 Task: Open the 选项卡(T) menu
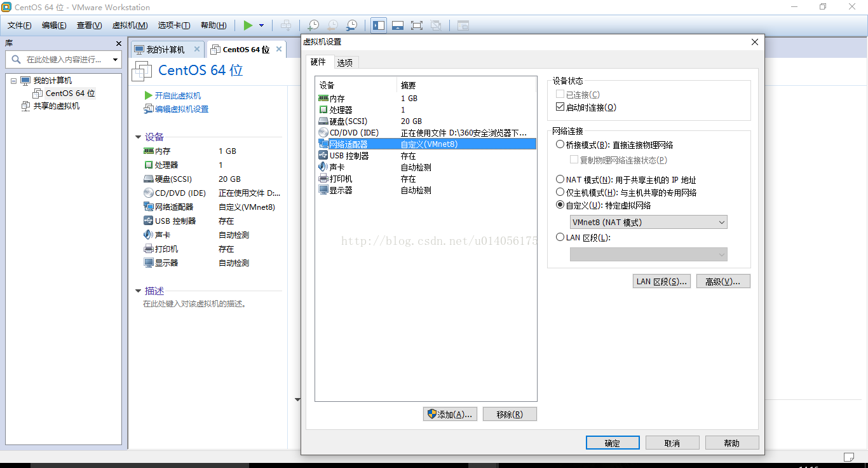(x=174, y=25)
